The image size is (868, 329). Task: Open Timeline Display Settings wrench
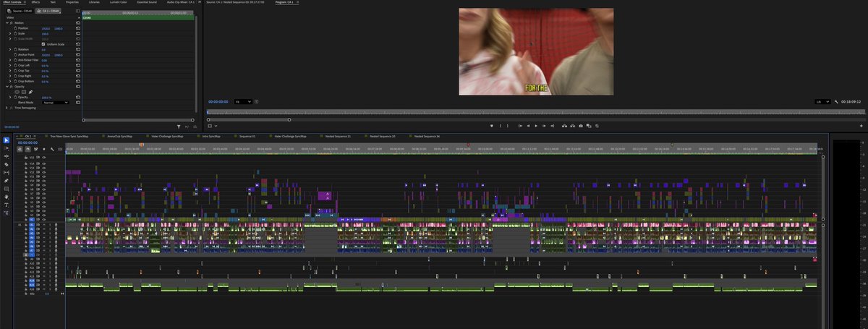click(x=52, y=149)
